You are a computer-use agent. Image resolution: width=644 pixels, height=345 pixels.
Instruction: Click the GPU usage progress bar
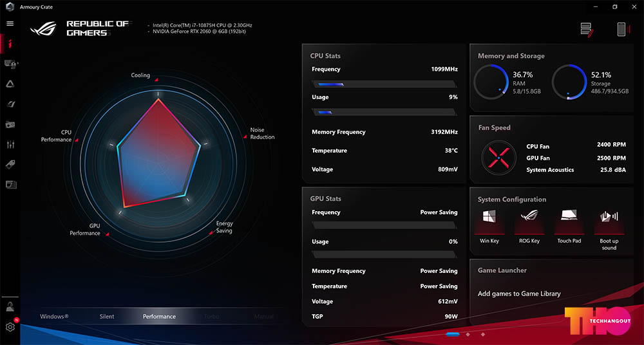384,255
